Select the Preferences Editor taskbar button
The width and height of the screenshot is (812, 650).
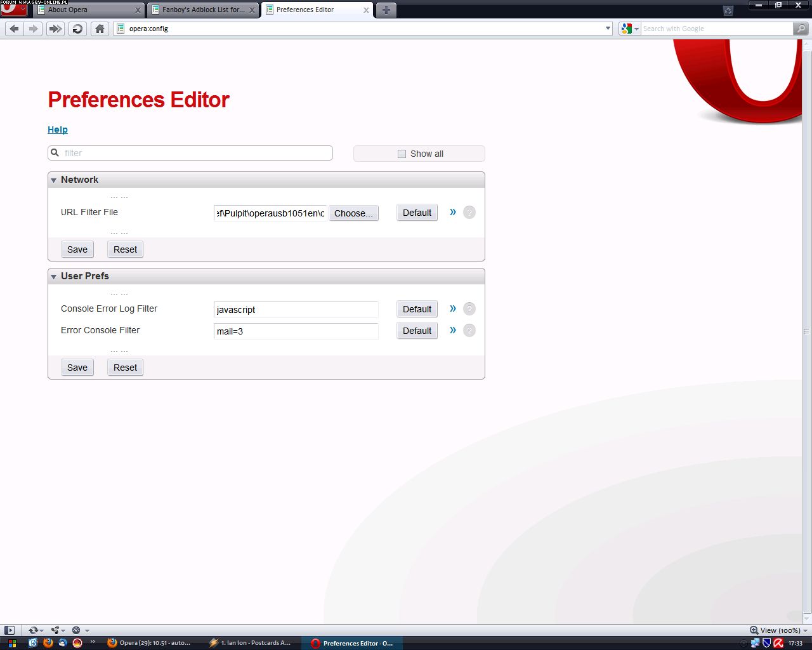pyautogui.click(x=353, y=643)
